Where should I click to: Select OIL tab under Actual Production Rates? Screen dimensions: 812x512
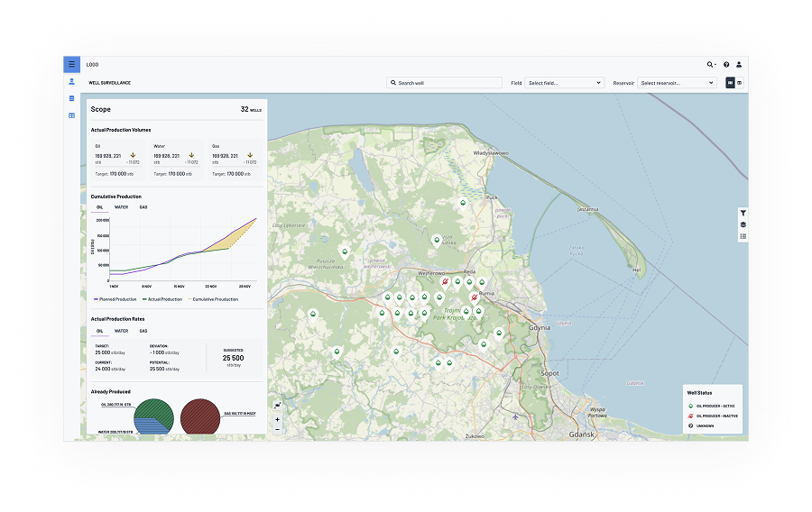pos(99,331)
